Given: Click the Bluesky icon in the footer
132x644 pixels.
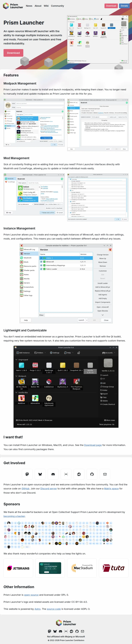Looking at the screenshot, I should point(55,631).
